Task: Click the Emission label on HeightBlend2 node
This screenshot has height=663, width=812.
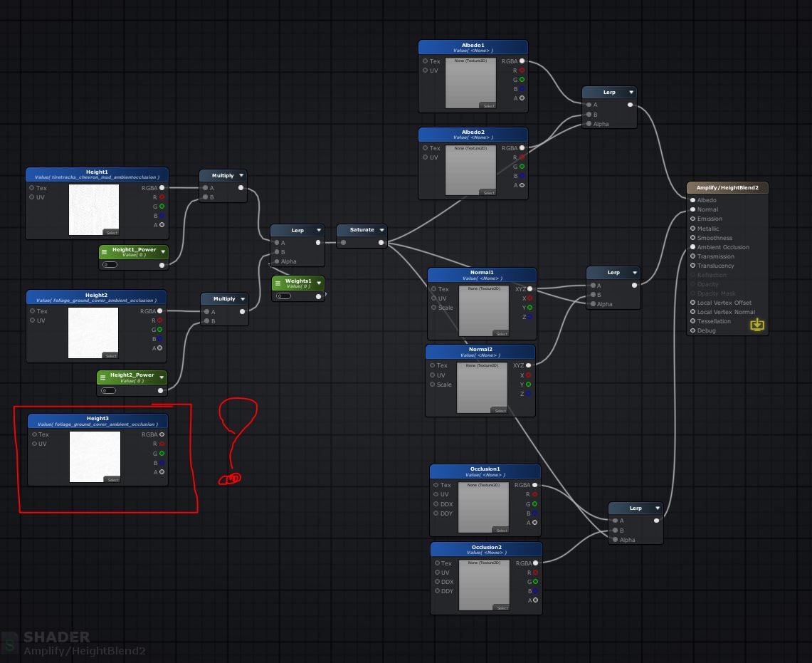Action: click(710, 219)
